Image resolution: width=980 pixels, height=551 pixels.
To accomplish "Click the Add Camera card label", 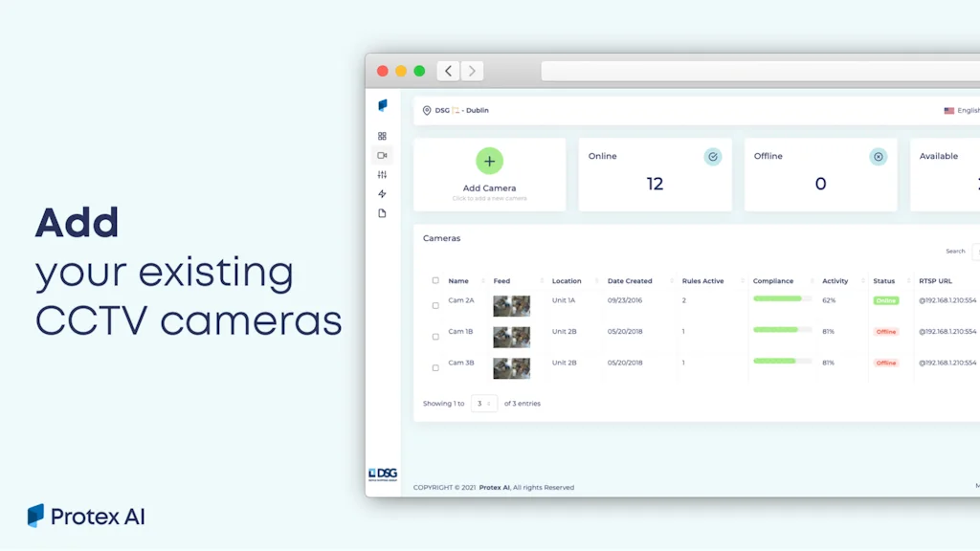I will [x=489, y=188].
